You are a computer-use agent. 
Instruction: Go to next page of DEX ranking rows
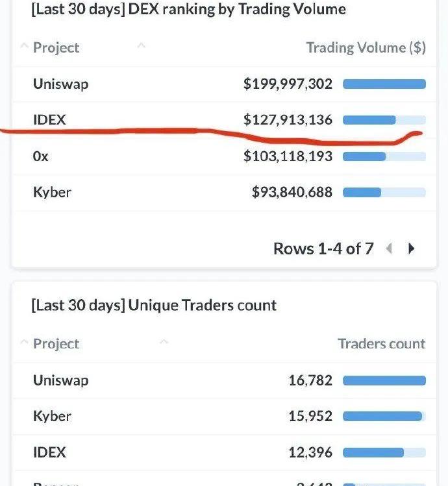(x=411, y=249)
